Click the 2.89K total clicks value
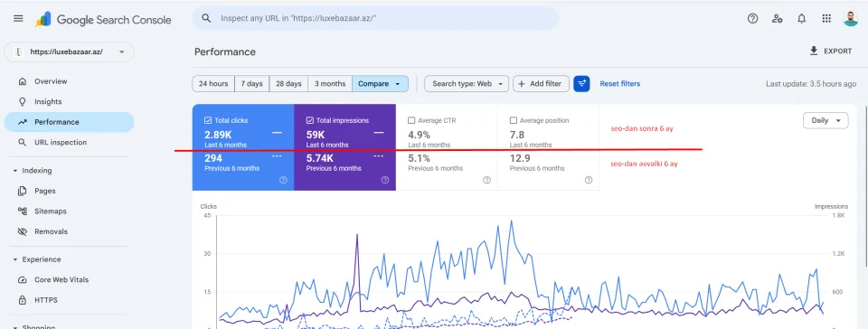Image resolution: width=868 pixels, height=329 pixels. coord(217,135)
